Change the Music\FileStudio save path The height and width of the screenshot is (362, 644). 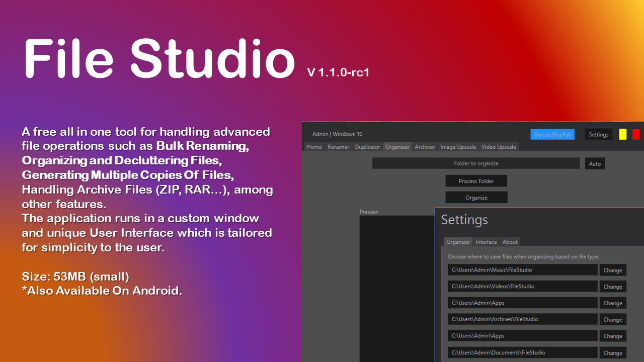(613, 270)
